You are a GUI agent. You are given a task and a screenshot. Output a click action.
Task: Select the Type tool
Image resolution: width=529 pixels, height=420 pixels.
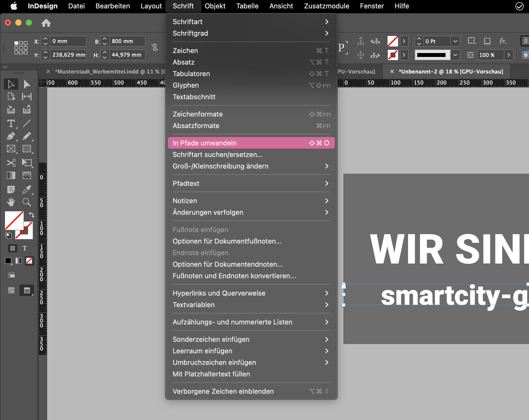pos(11,123)
